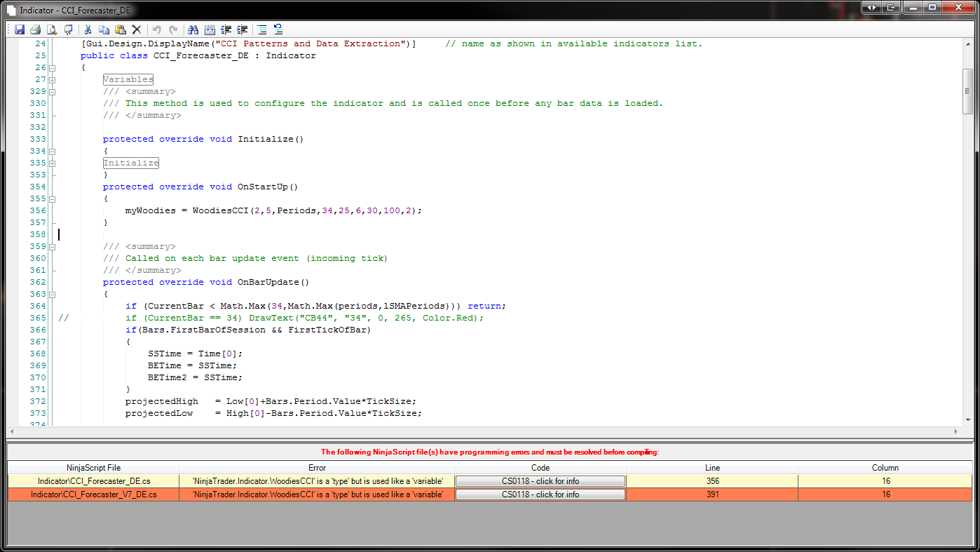980x552 pixels.
Task: Increase indent of the selected lines
Action: (242, 29)
